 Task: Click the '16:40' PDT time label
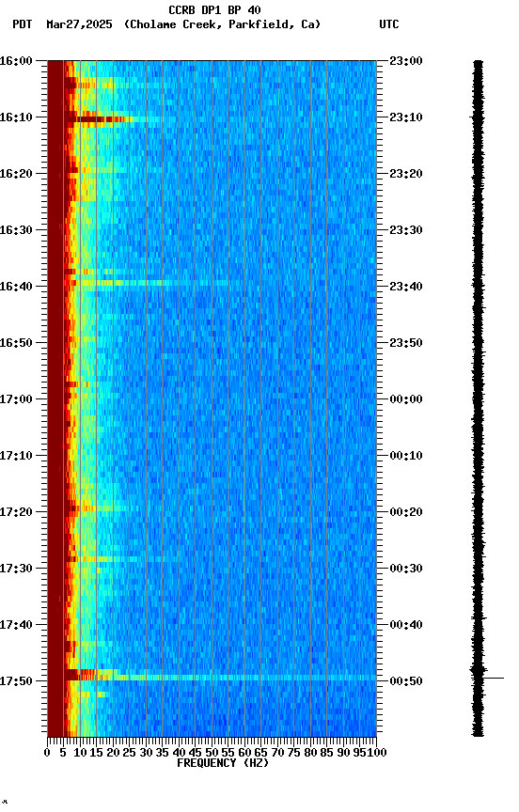[x=16, y=287]
